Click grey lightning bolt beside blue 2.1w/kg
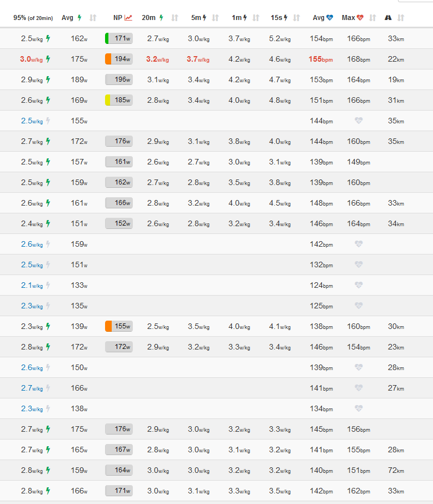Screen dimensions: 433x504 (x=48, y=286)
